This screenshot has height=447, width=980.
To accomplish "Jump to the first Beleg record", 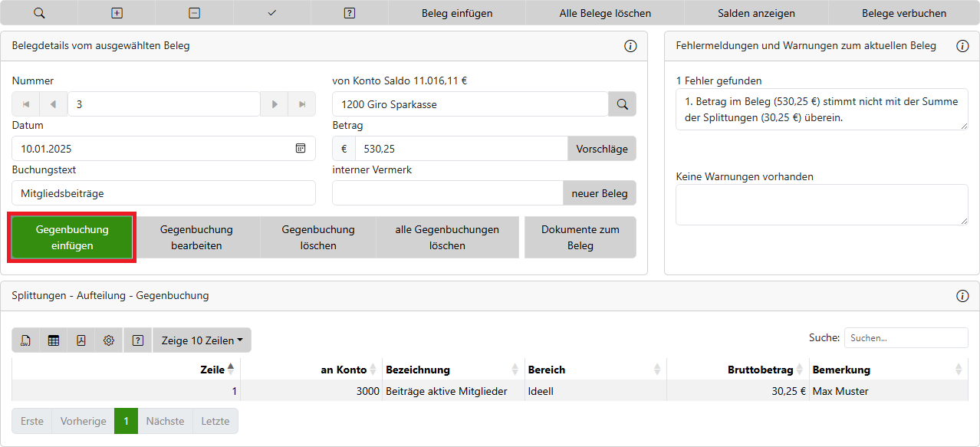I will point(26,104).
